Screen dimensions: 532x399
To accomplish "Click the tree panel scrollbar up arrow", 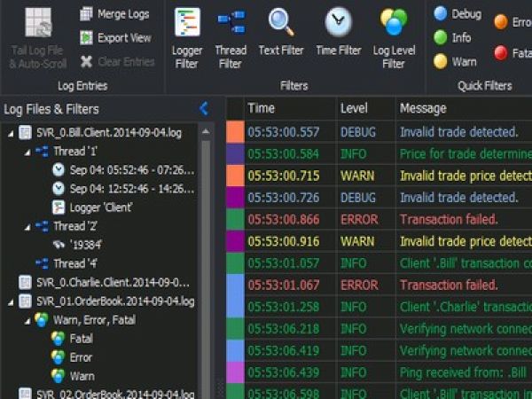I will pos(206,131).
